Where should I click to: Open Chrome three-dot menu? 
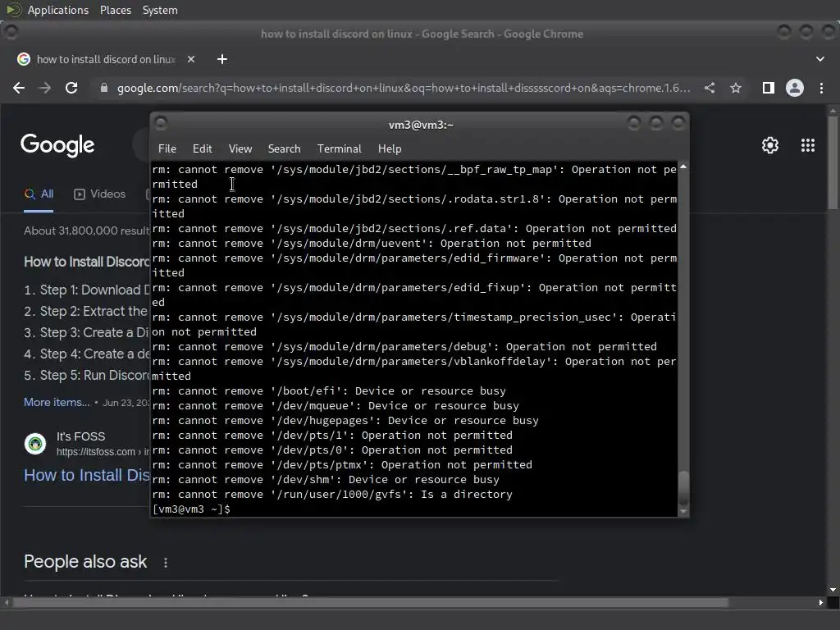[x=821, y=88]
